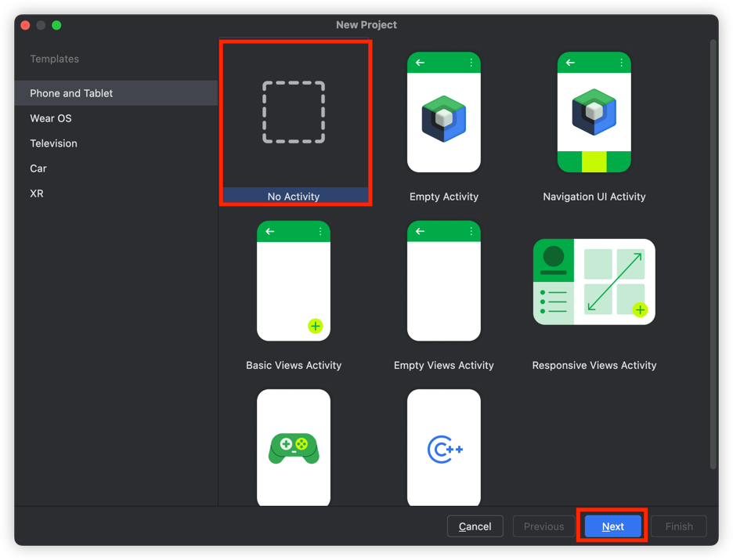The width and height of the screenshot is (733, 560).
Task: Click the Finish button
Action: [679, 526]
